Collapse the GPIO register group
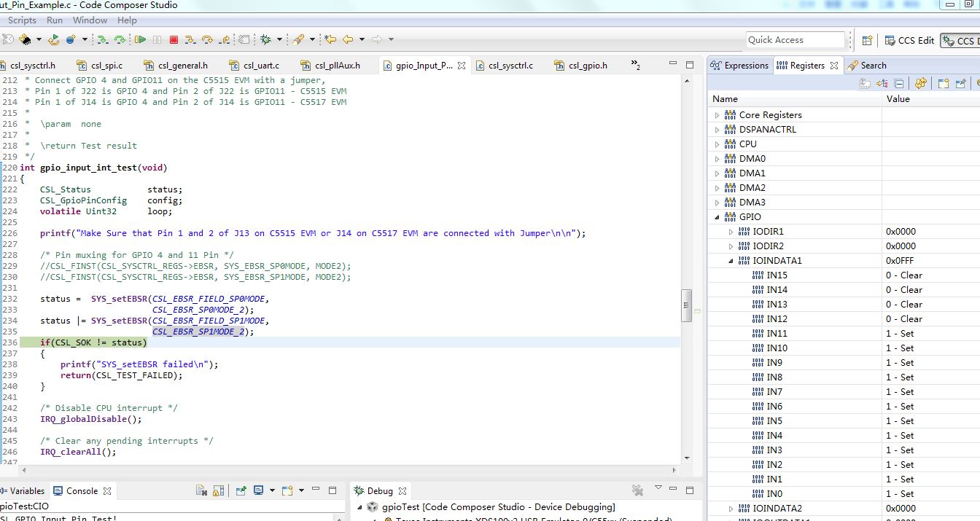980x521 pixels. coord(717,217)
